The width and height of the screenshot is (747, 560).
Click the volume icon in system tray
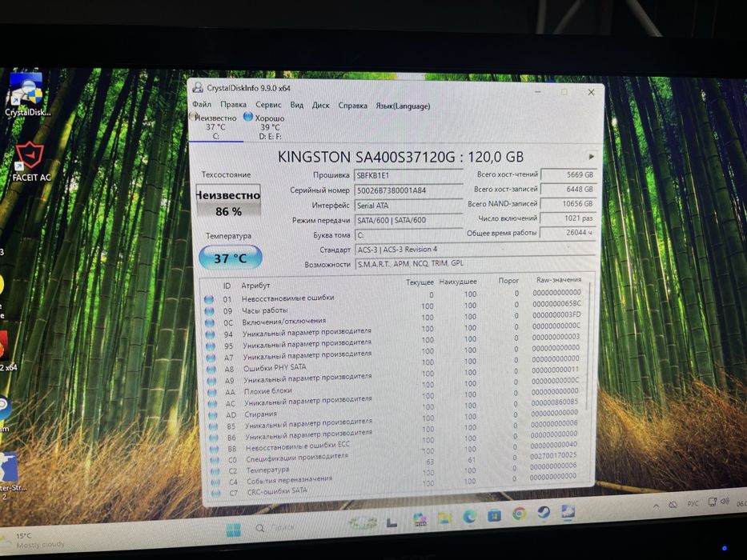click(725, 502)
